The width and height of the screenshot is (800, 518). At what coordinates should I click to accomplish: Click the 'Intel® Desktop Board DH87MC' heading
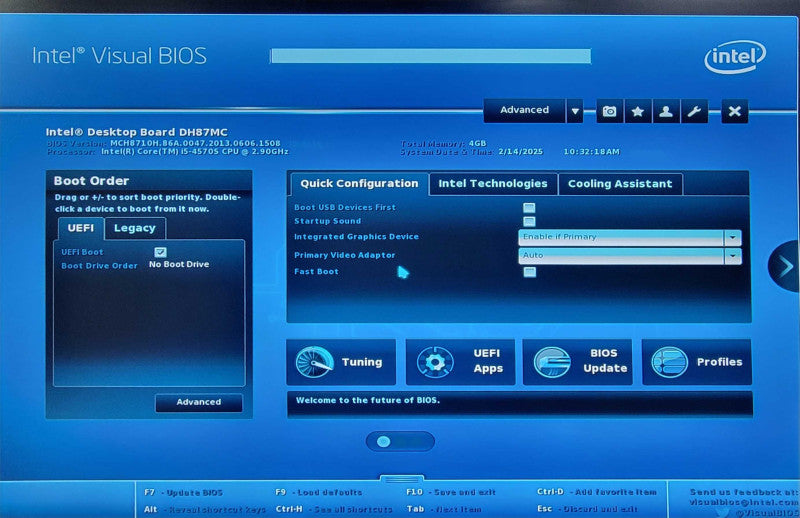pyautogui.click(x=137, y=132)
